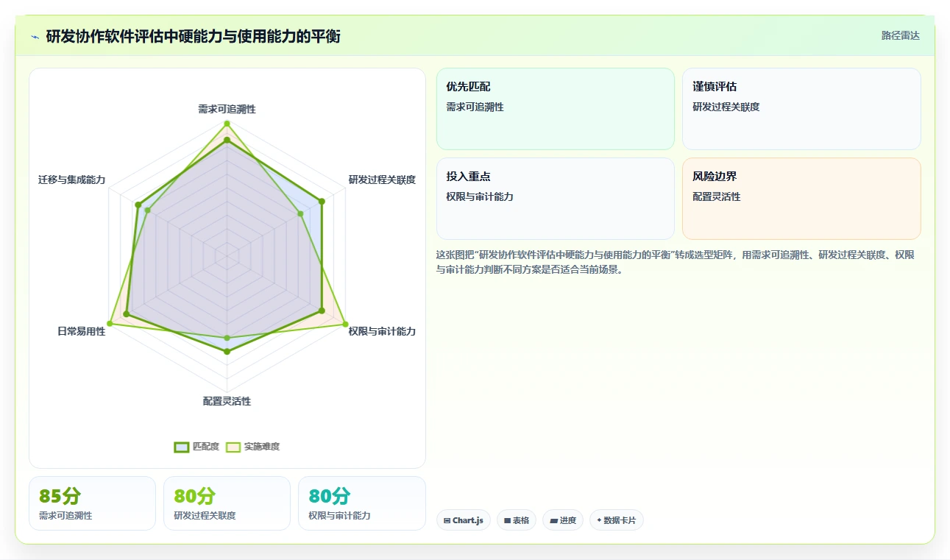Click the 80分 研发过程关联度 score card
Image resolution: width=950 pixels, height=560 pixels.
[x=227, y=503]
